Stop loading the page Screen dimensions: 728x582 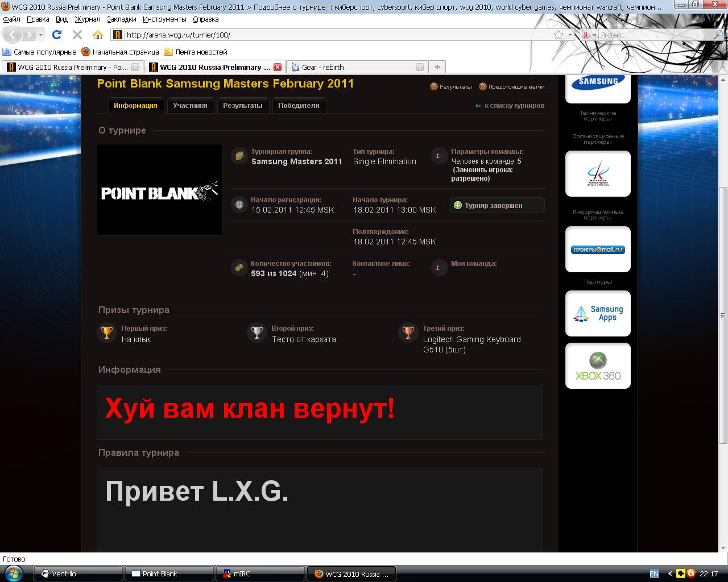click(77, 35)
